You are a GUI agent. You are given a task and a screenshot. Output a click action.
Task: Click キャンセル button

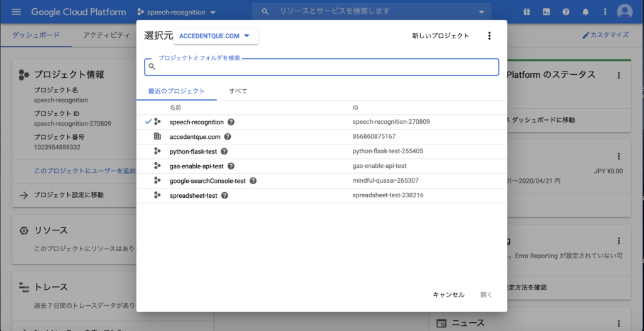click(448, 295)
